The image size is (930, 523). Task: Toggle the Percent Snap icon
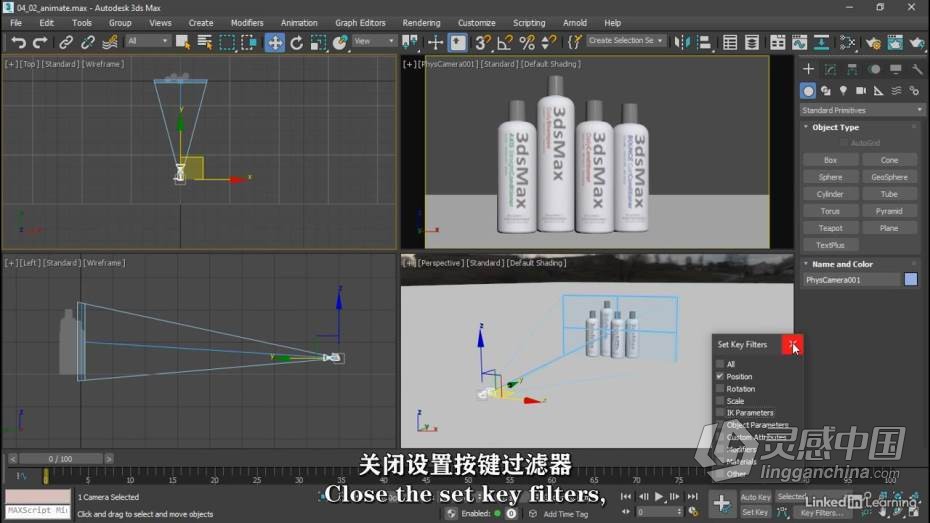pos(527,42)
